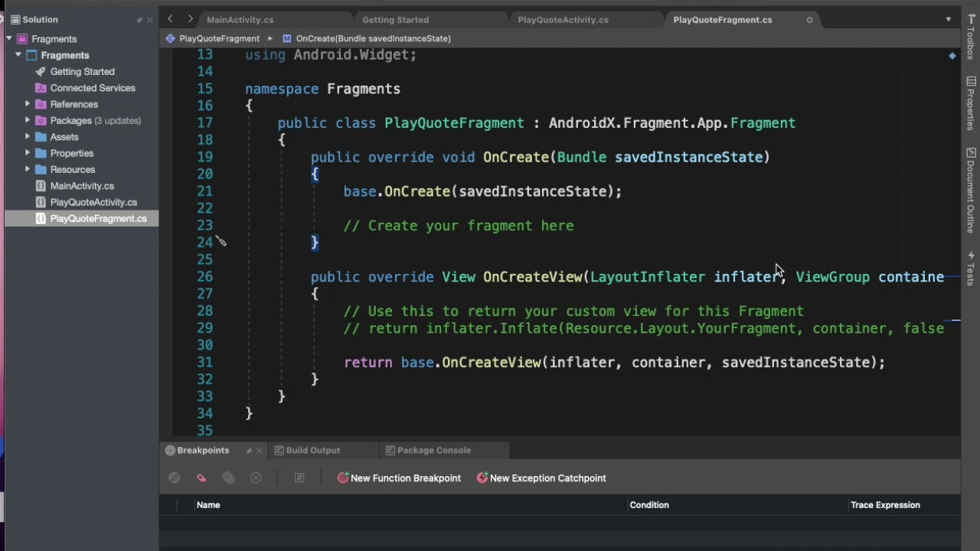The height and width of the screenshot is (551, 980).
Task: Collapse the Fragments project node
Action: coord(18,55)
